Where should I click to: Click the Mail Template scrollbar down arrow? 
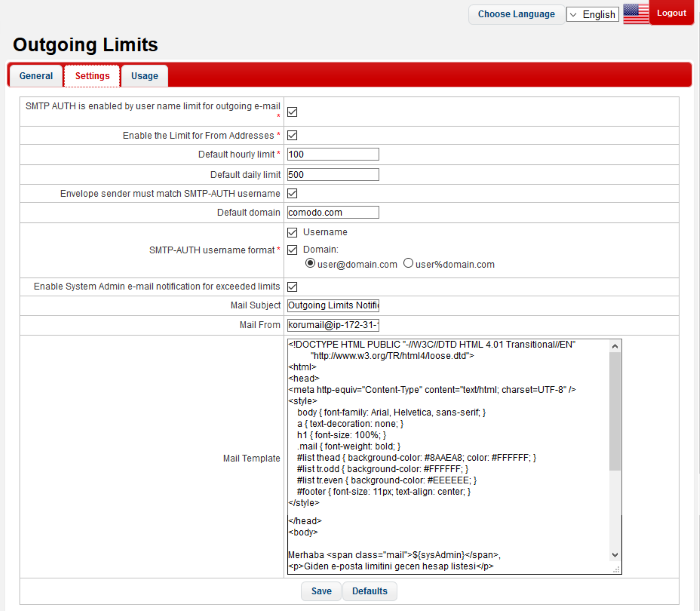pyautogui.click(x=615, y=555)
